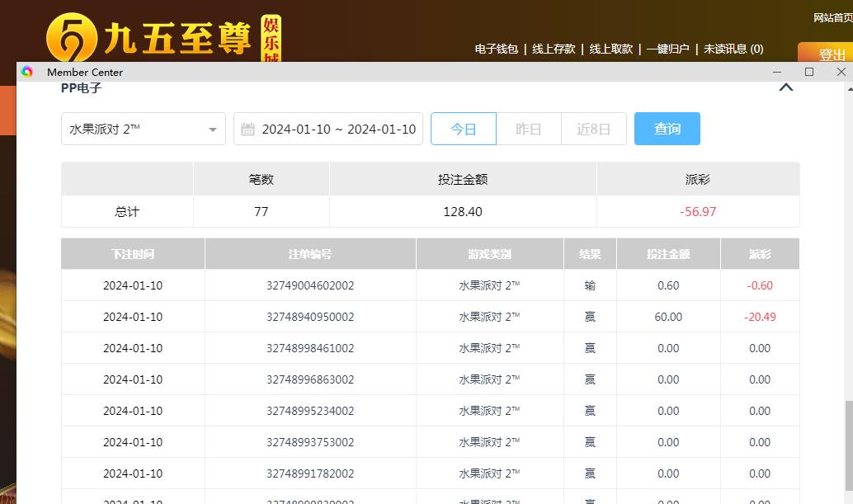Collapse the PP电子 section chevron
This screenshot has height=504, width=853.
(785, 87)
